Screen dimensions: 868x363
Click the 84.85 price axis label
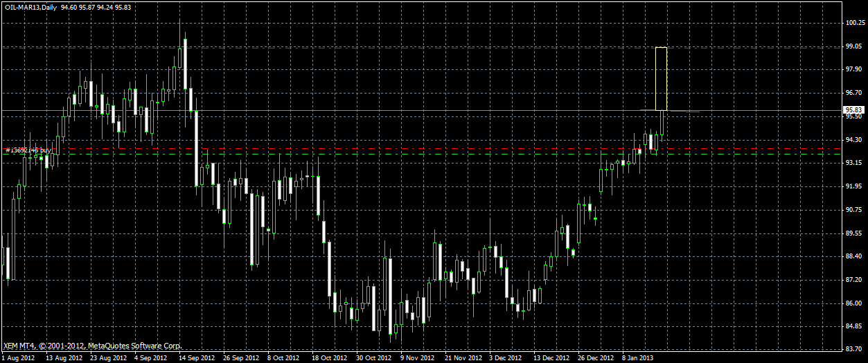coord(853,326)
